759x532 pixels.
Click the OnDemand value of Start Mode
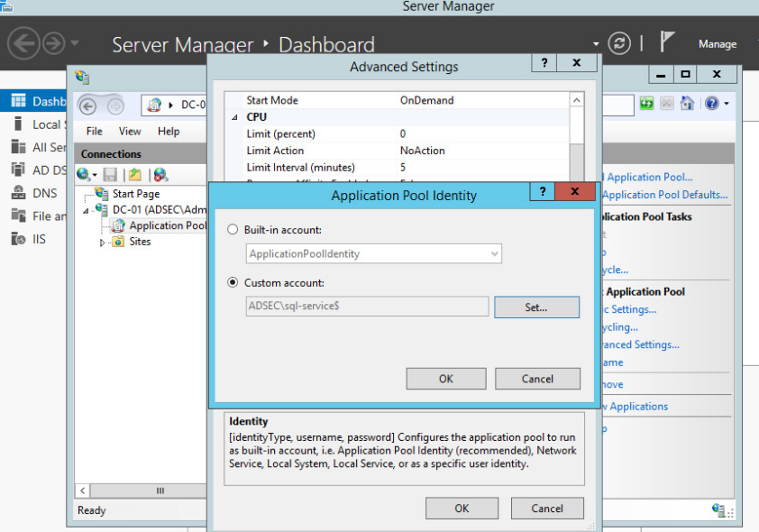426,100
